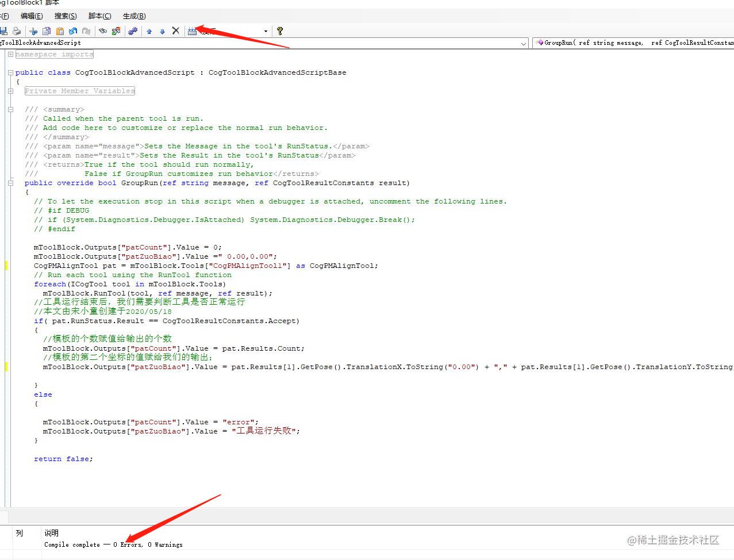
Task: Save the script with the floppy disk icon
Action: pos(3,31)
